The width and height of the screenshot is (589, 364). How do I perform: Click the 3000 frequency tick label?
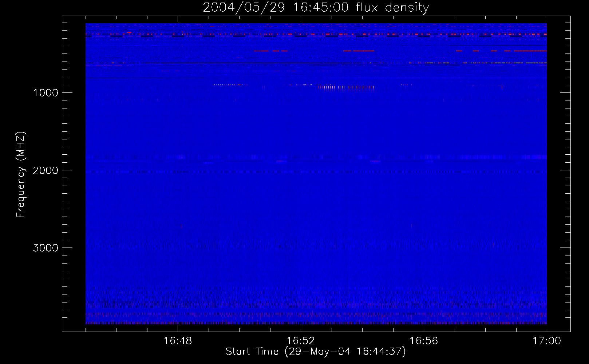coord(46,248)
